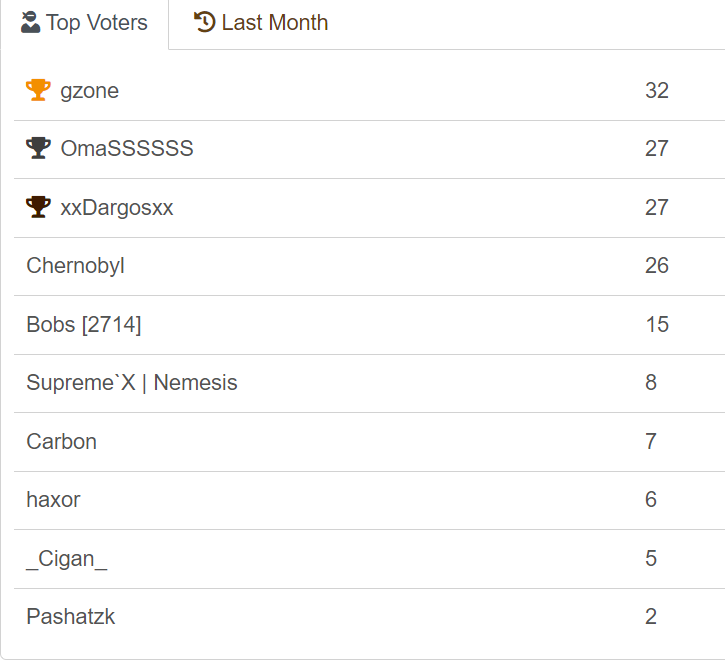Select the xxDargosxx username
Image resolution: width=725 pixels, height=665 pixels.
[x=117, y=208]
